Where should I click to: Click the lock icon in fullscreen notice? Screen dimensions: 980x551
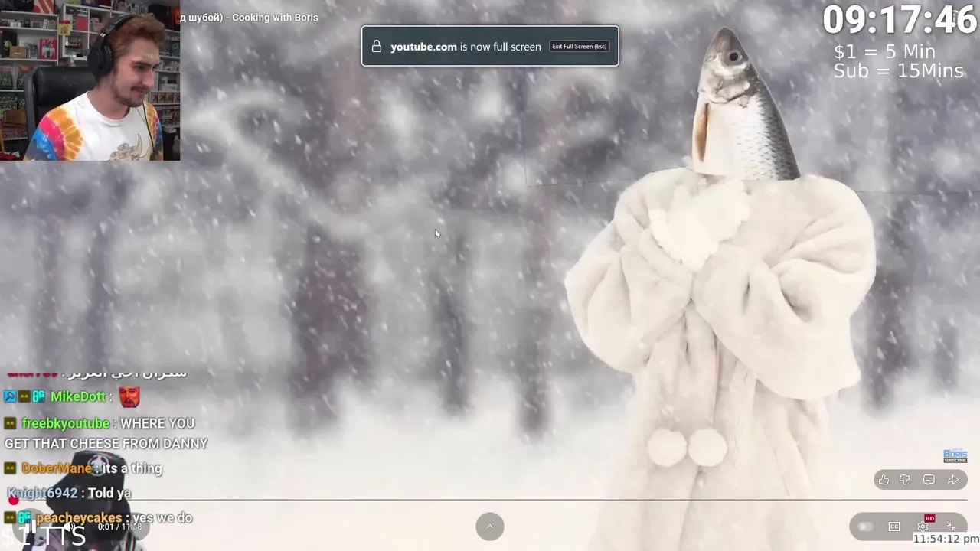coord(377,47)
